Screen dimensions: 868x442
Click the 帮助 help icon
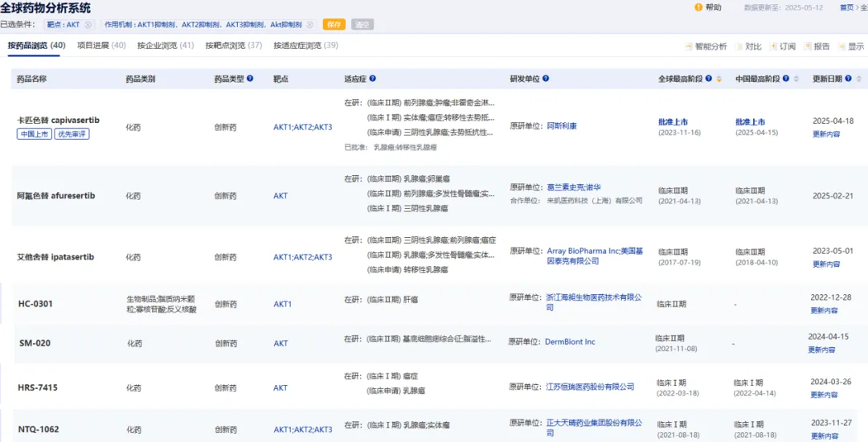[698, 7]
